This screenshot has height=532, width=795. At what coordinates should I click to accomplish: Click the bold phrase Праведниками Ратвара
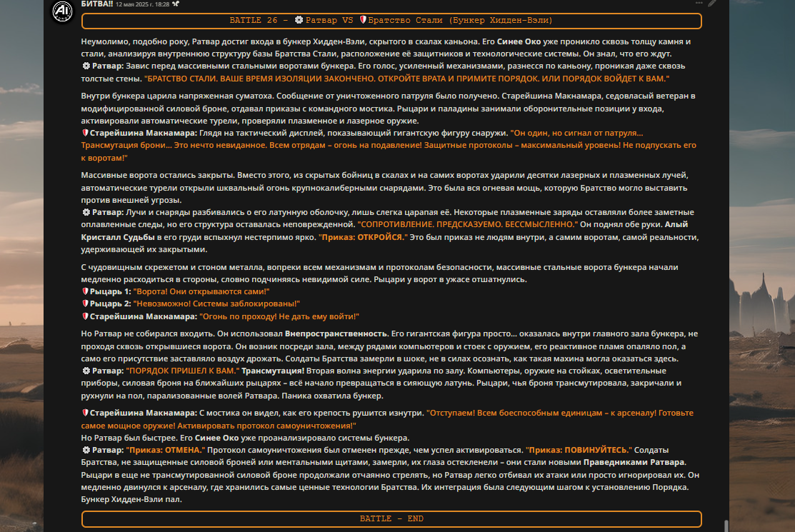pos(634,463)
